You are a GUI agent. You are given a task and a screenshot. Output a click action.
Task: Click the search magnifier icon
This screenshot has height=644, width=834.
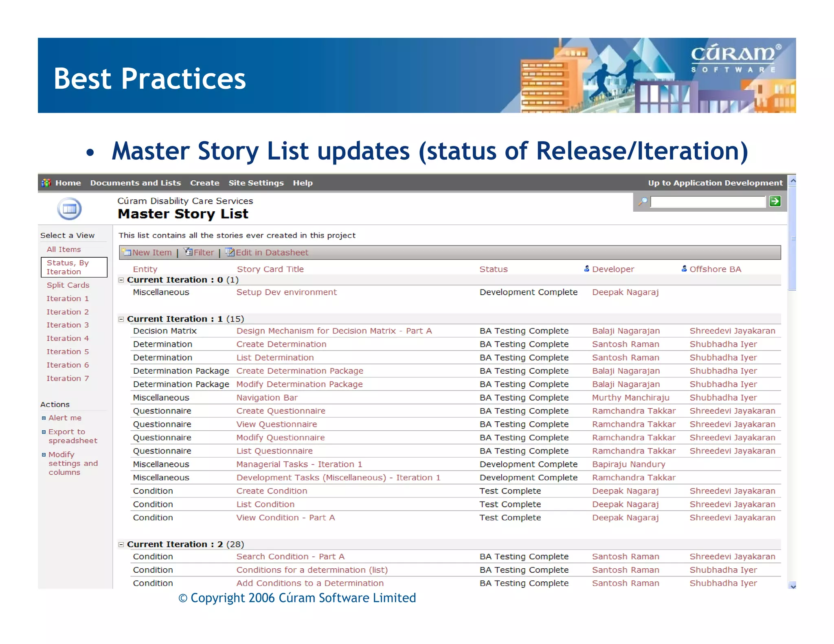[x=643, y=202]
